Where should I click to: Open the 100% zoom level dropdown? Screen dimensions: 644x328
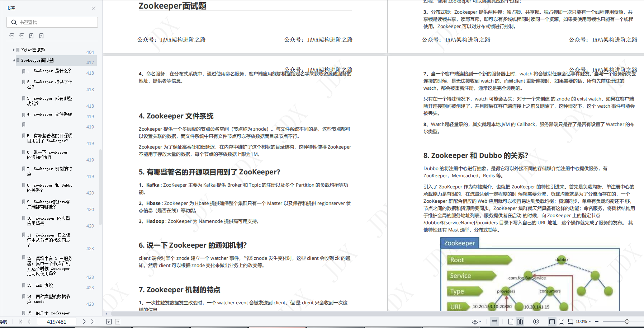(583, 322)
